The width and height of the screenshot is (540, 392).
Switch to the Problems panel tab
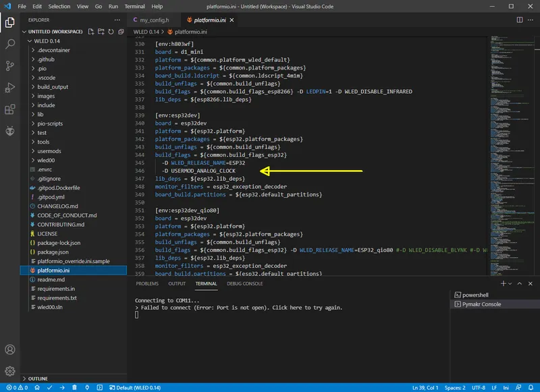147,283
